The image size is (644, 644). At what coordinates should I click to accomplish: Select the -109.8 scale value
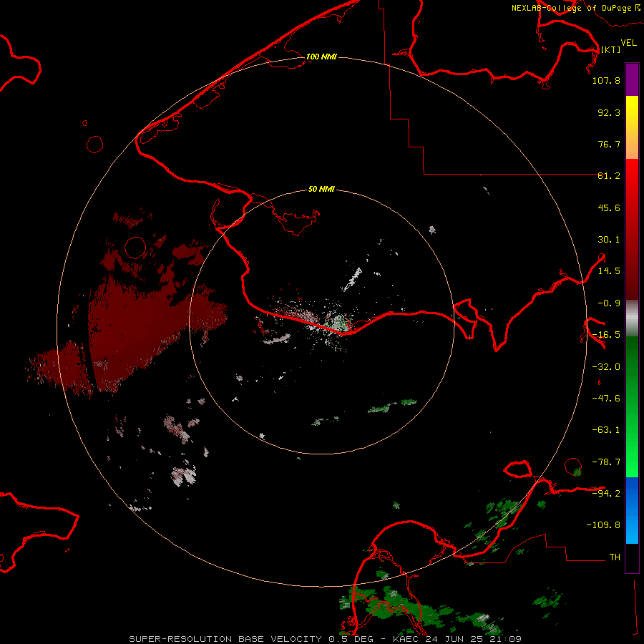tap(603, 525)
